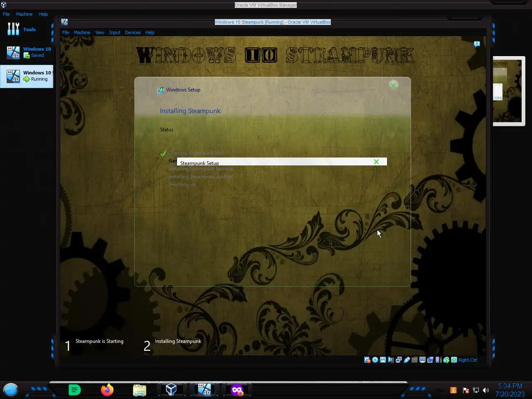Click the 'Steampunk is Starting' step label
This screenshot has height=399, width=532.
coord(99,341)
